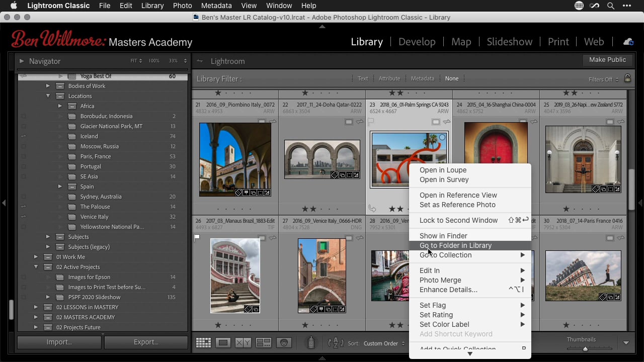Expand the Navigator panel
644x362 pixels.
(22, 61)
